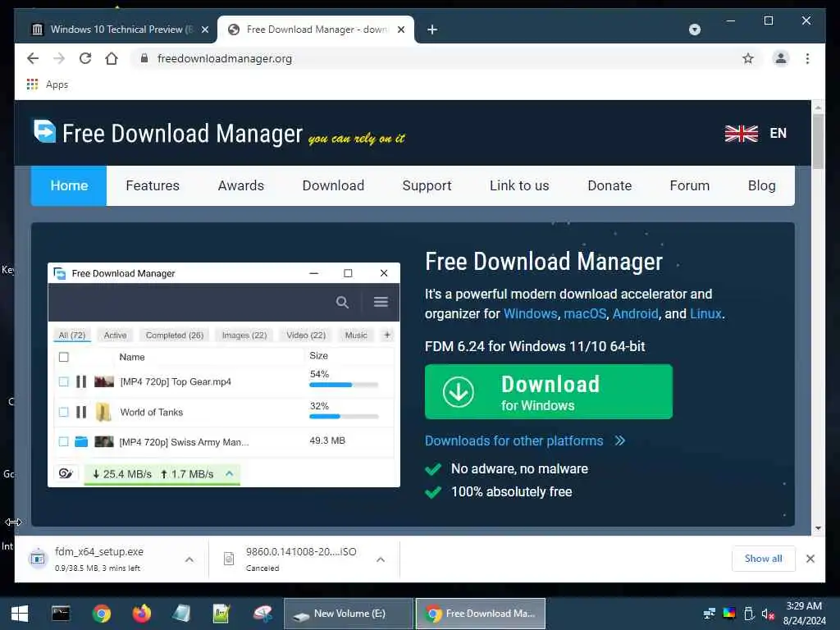Viewport: 840px width, 630px height.
Task: Close the Windows 10 Technical Preview tab
Action: 205,30
